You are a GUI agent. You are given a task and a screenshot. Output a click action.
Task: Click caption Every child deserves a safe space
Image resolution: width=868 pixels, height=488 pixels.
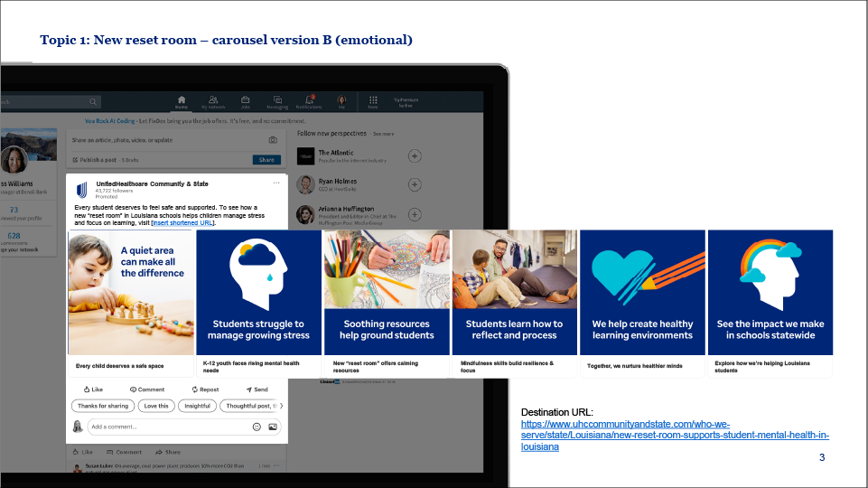(119, 366)
